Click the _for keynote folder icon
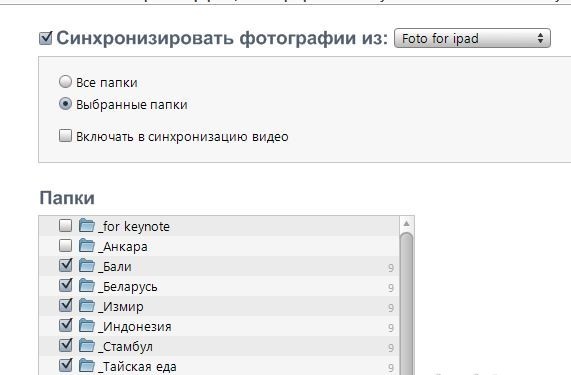Viewport: 571px width, 375px height. point(87,226)
